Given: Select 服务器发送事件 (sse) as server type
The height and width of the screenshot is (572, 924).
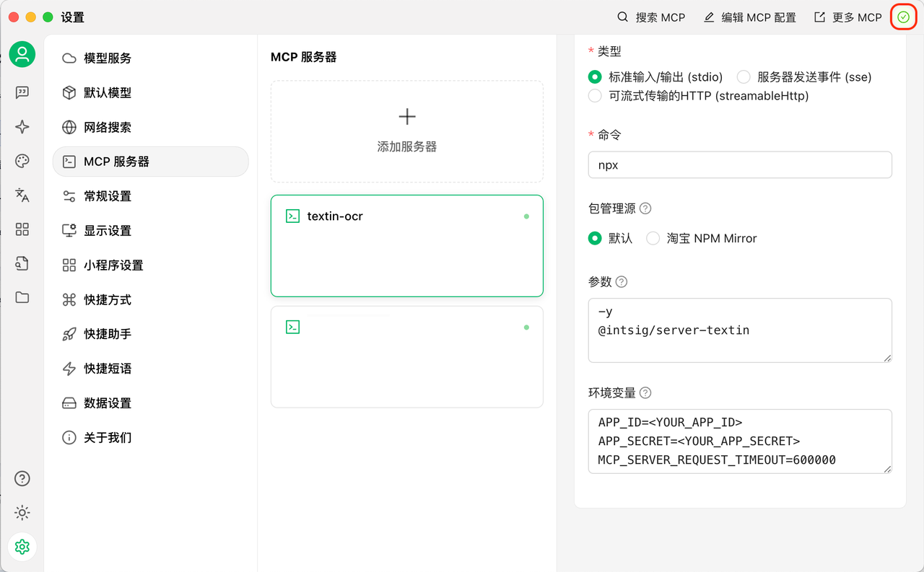Looking at the screenshot, I should point(744,76).
